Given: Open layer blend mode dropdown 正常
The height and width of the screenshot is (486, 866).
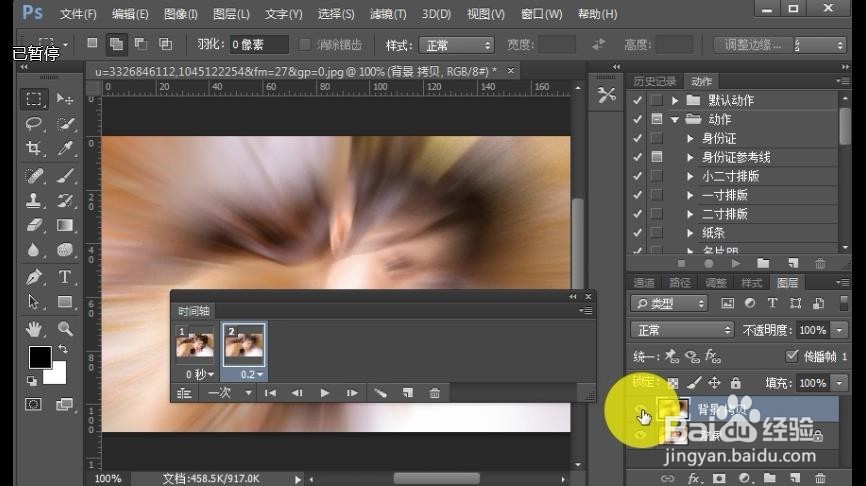Looking at the screenshot, I should coord(682,330).
